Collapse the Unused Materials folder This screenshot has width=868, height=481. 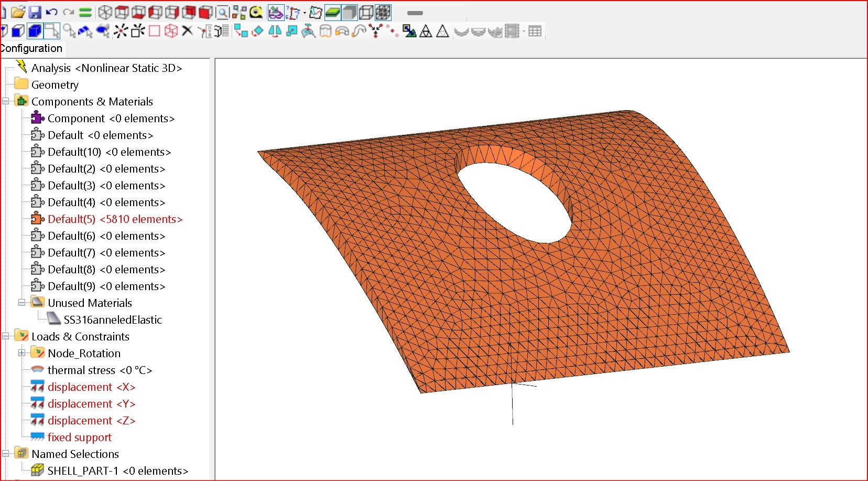(22, 303)
